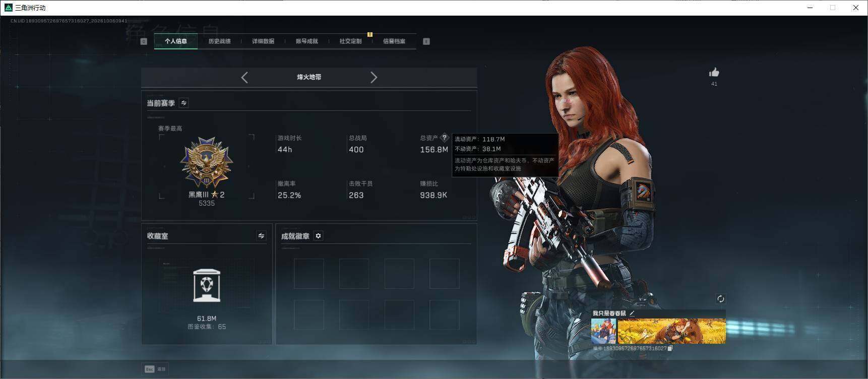Give a thumbs-up like to the profile

pyautogui.click(x=714, y=73)
